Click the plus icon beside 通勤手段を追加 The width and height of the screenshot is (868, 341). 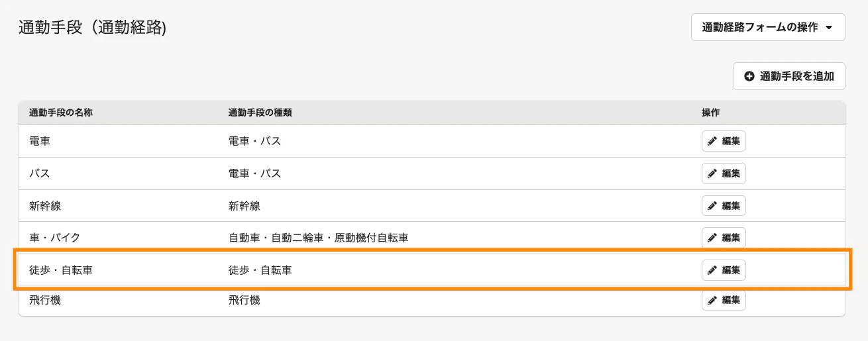pyautogui.click(x=749, y=76)
